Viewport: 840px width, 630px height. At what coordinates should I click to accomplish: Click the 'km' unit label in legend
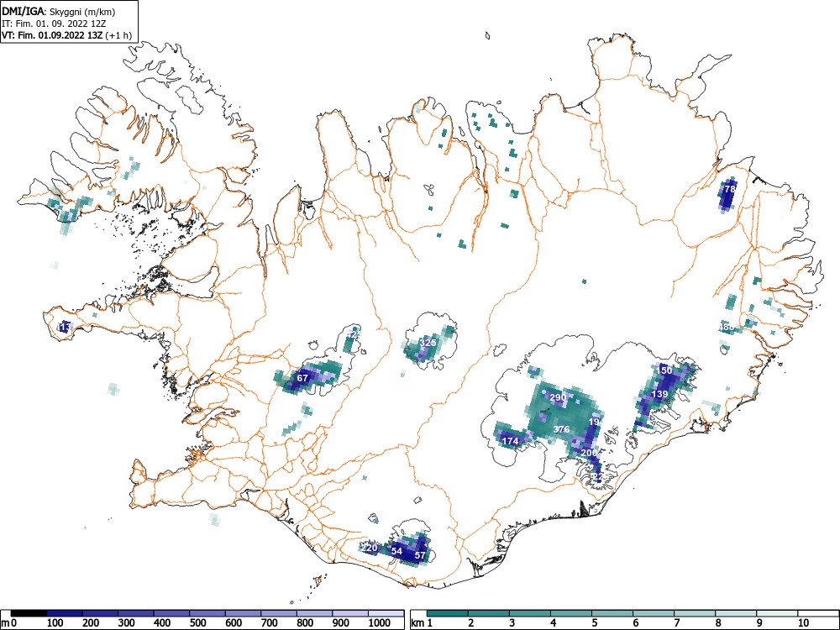[417, 622]
